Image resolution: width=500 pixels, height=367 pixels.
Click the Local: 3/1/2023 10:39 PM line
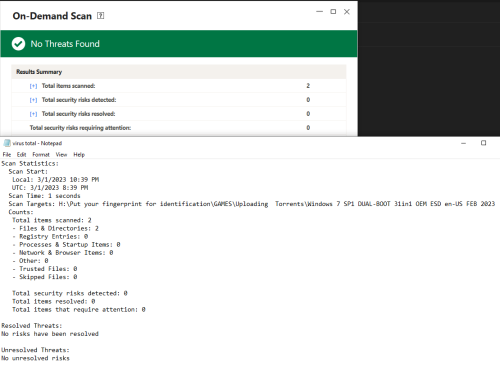56,180
